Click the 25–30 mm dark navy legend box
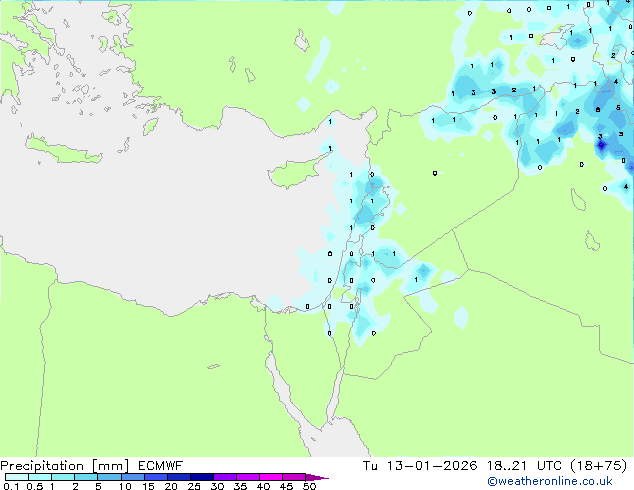 201,477
